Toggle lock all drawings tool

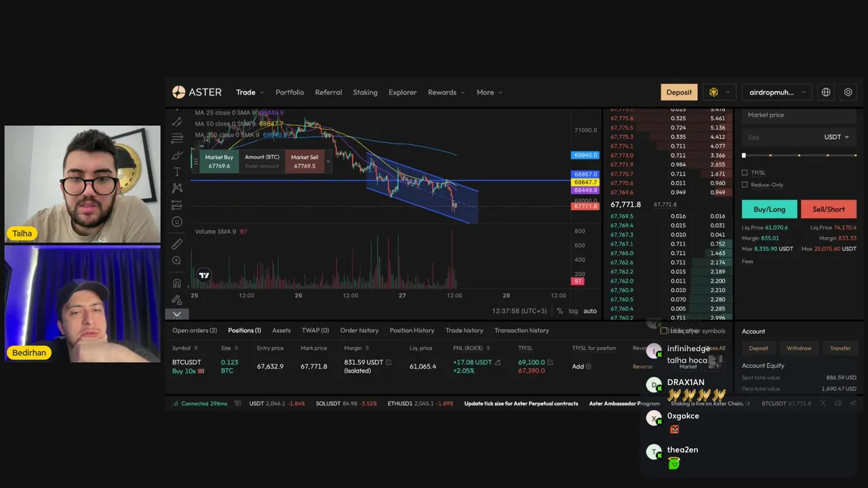point(177,300)
